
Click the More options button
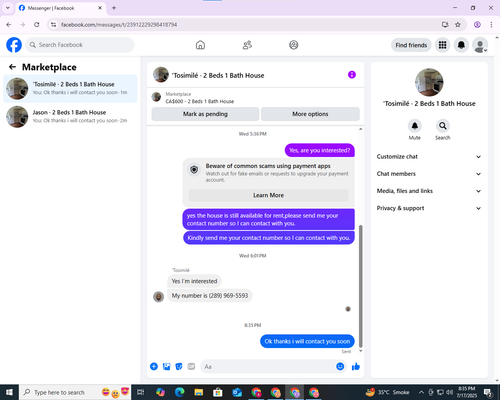click(310, 114)
